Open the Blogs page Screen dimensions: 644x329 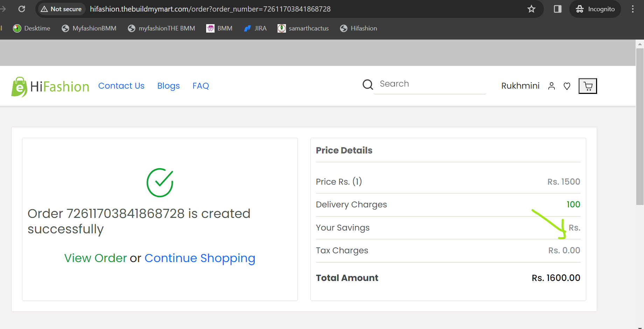(168, 86)
